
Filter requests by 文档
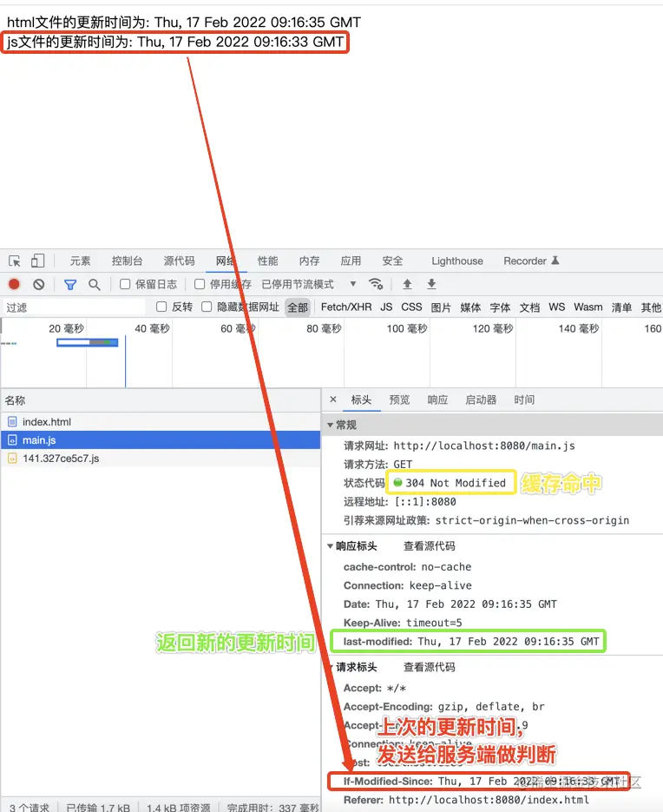tap(529, 307)
